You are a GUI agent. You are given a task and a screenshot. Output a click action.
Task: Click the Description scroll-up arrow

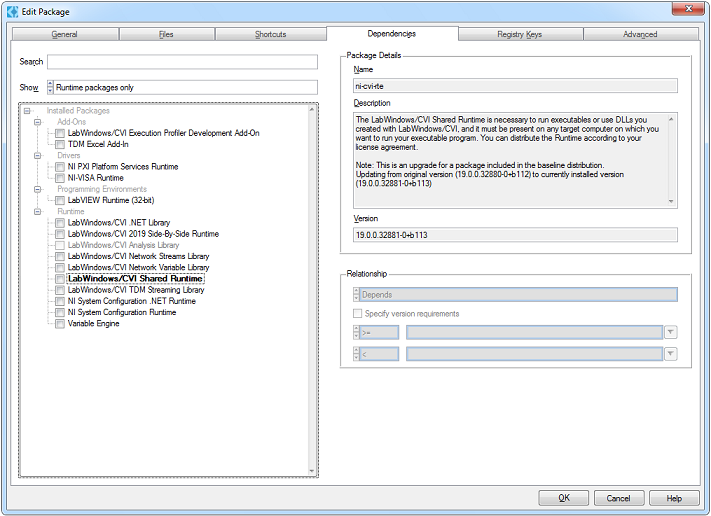point(671,119)
